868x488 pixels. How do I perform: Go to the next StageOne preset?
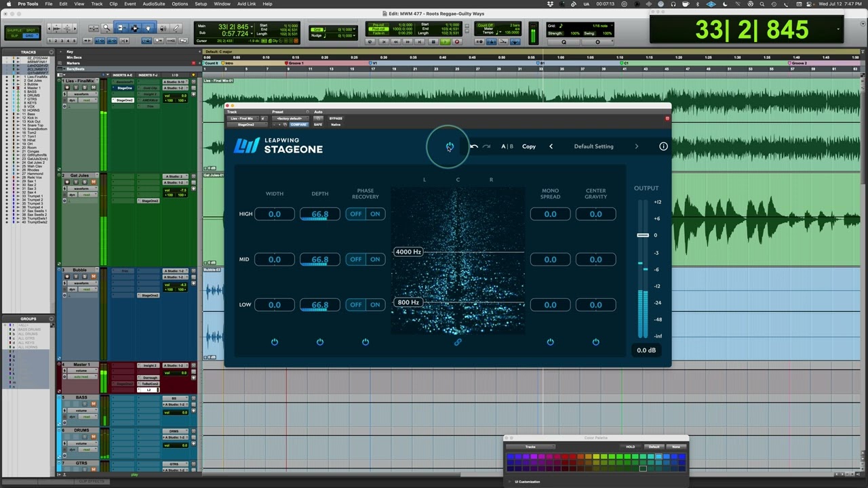636,146
